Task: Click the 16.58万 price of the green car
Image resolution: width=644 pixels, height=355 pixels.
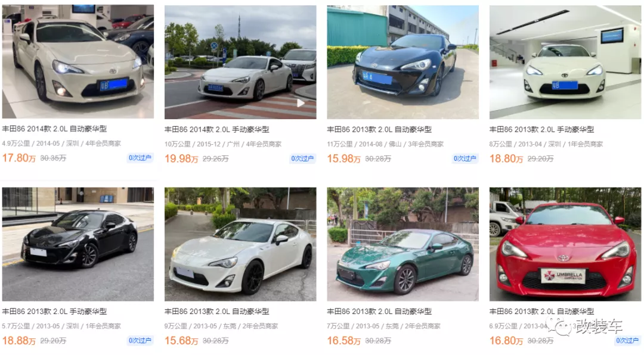Action: coord(344,341)
